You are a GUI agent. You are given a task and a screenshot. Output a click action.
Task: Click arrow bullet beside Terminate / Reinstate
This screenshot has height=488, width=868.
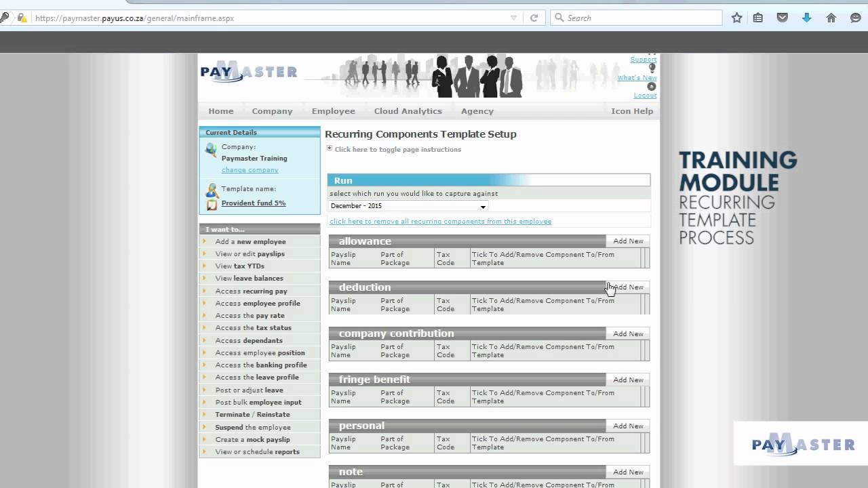click(x=204, y=414)
